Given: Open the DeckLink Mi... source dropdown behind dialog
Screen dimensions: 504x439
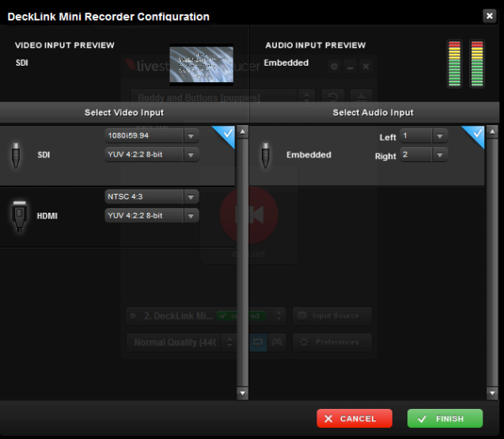Looking at the screenshot, I should point(206,316).
